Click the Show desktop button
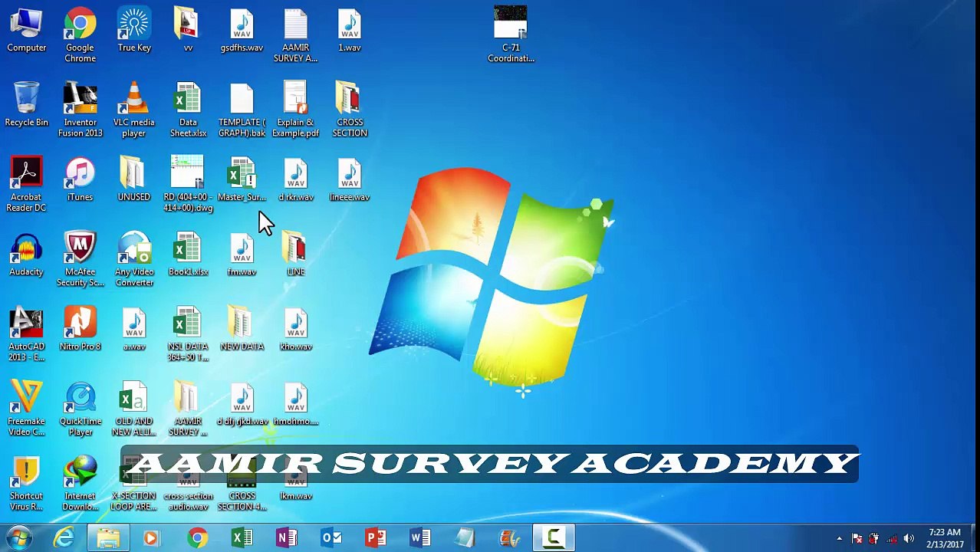The width and height of the screenshot is (980, 552). tap(975, 538)
